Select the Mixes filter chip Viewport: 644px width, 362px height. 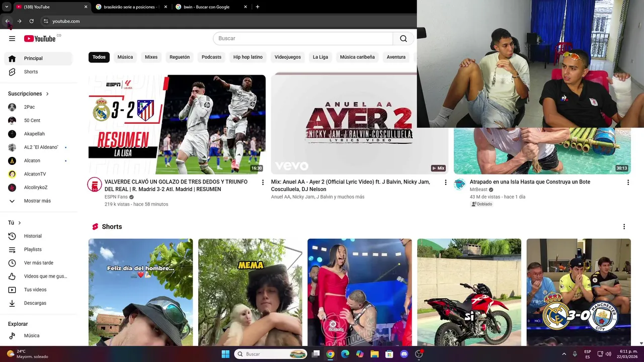(x=151, y=57)
